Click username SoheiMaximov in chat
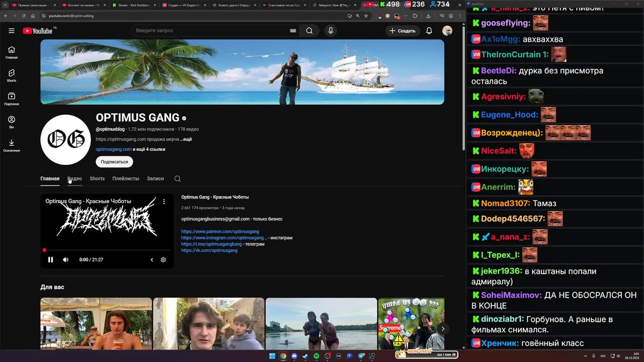The height and width of the screenshot is (362, 644). pos(511,295)
